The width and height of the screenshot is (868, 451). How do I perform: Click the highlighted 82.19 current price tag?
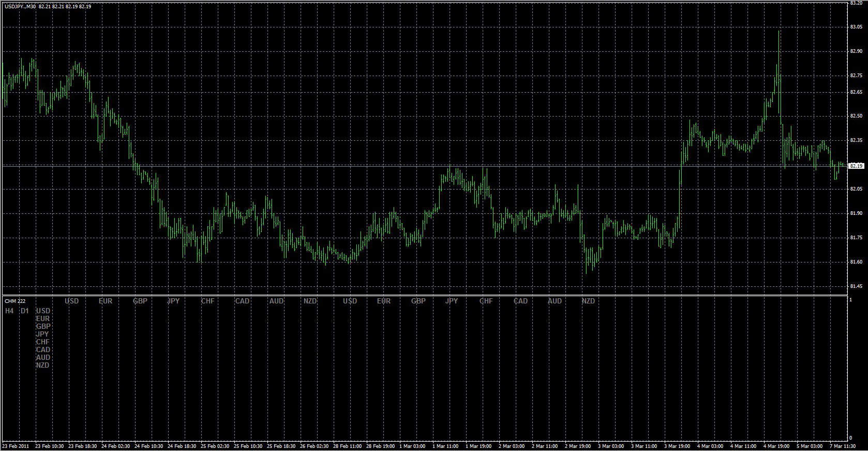[x=856, y=166]
